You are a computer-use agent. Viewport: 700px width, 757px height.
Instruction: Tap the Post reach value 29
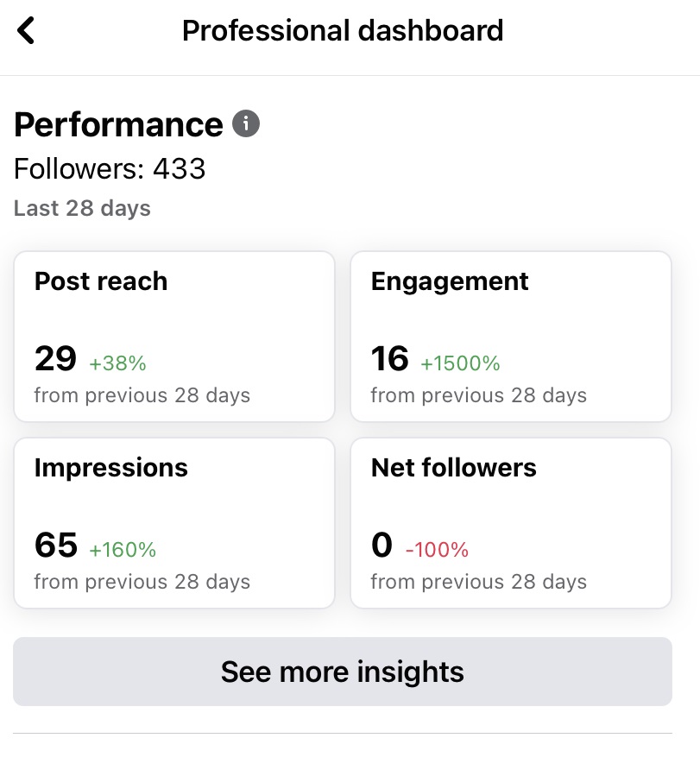click(x=55, y=359)
